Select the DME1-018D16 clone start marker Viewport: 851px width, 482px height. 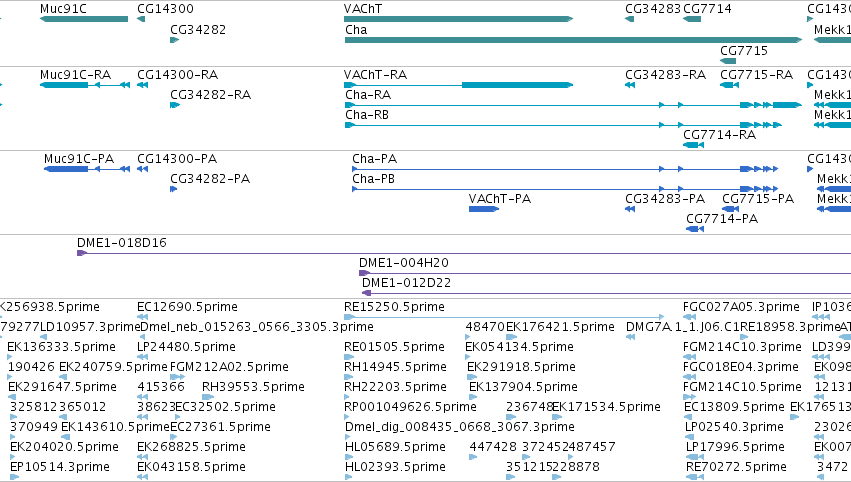82,253
